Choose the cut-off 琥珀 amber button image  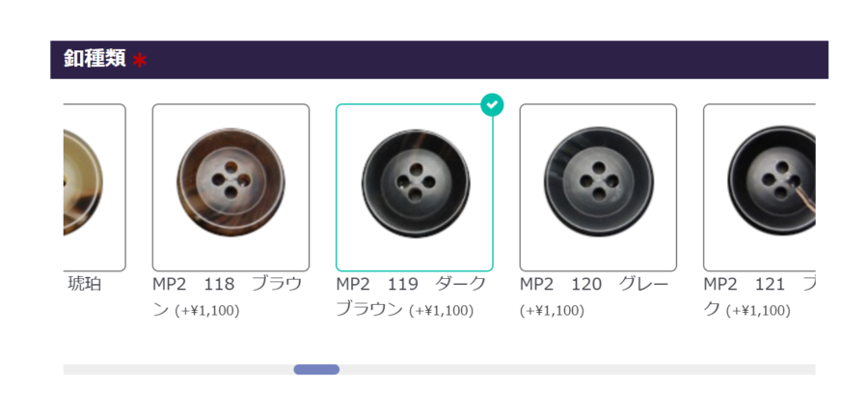click(x=95, y=187)
